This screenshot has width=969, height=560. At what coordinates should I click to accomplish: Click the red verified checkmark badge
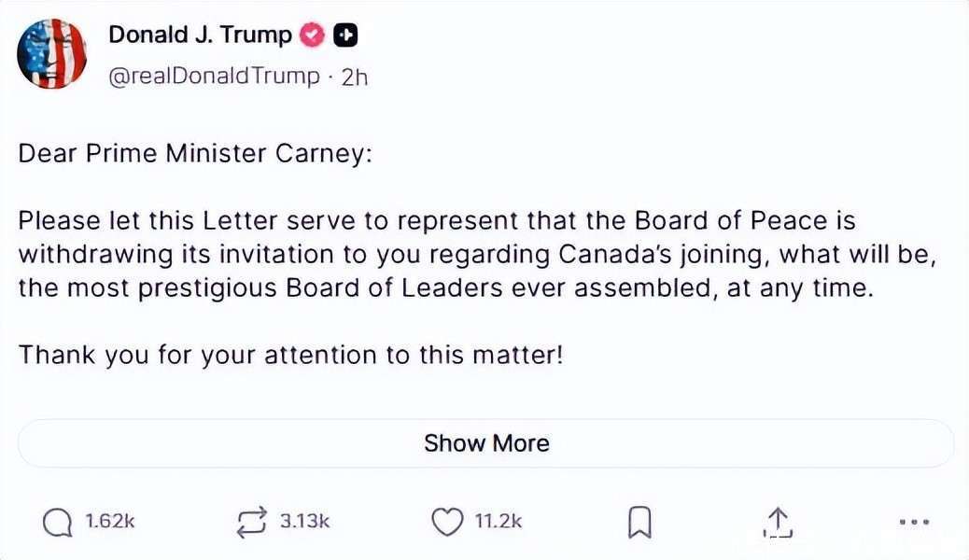(312, 35)
